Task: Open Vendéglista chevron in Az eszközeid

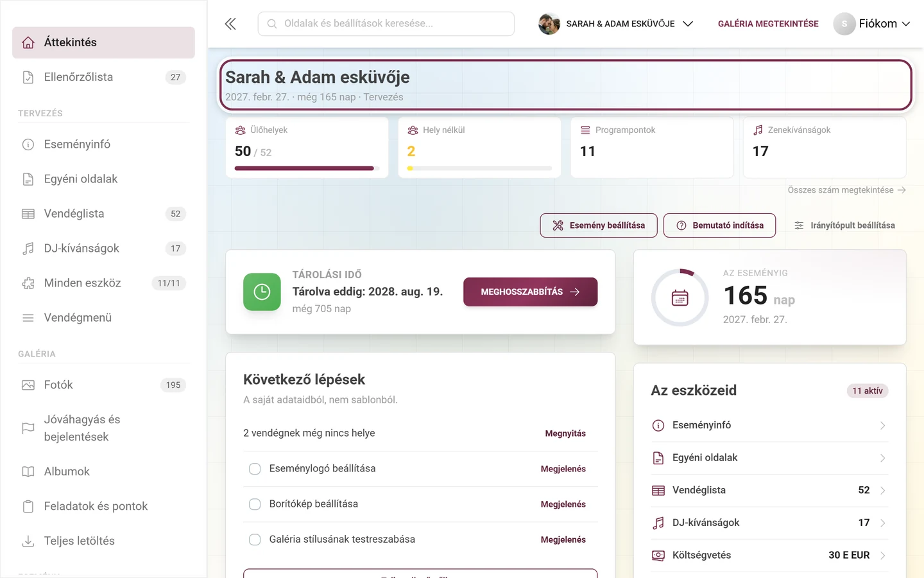Action: click(x=883, y=491)
